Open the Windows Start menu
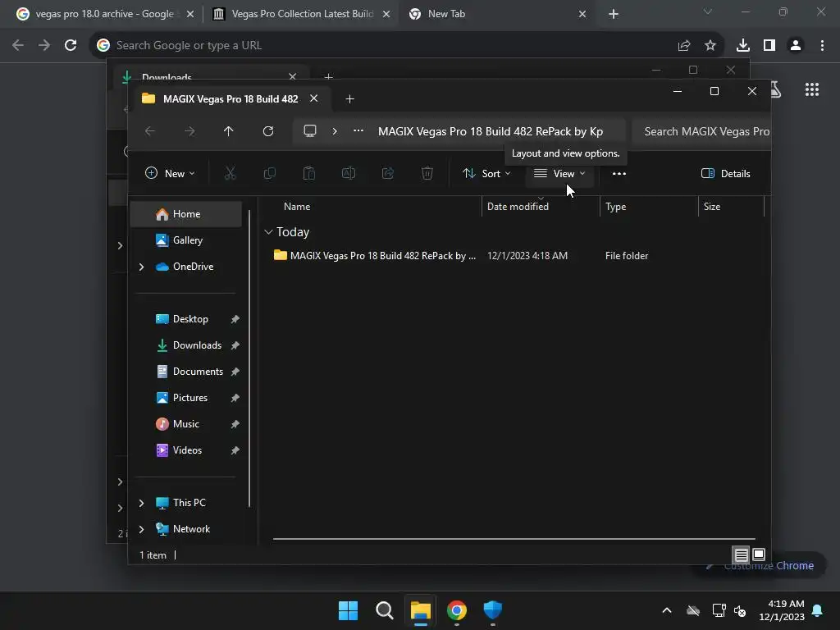The height and width of the screenshot is (630, 840). pos(348,610)
